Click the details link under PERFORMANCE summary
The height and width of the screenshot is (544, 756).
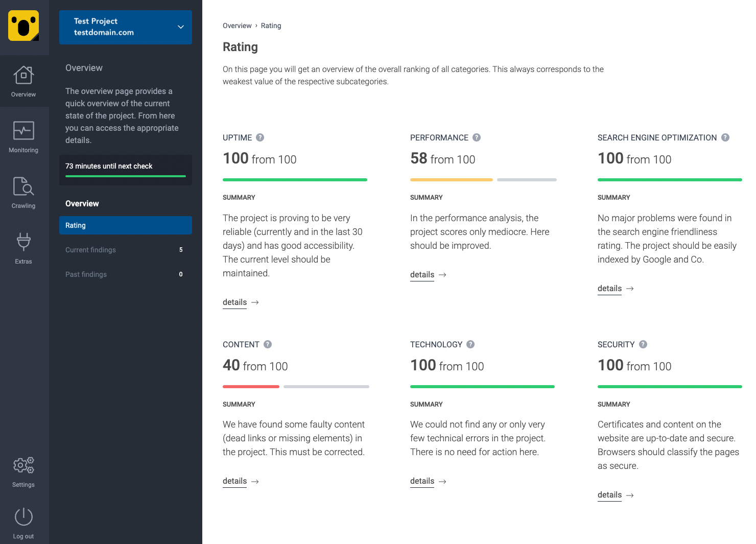tap(422, 274)
